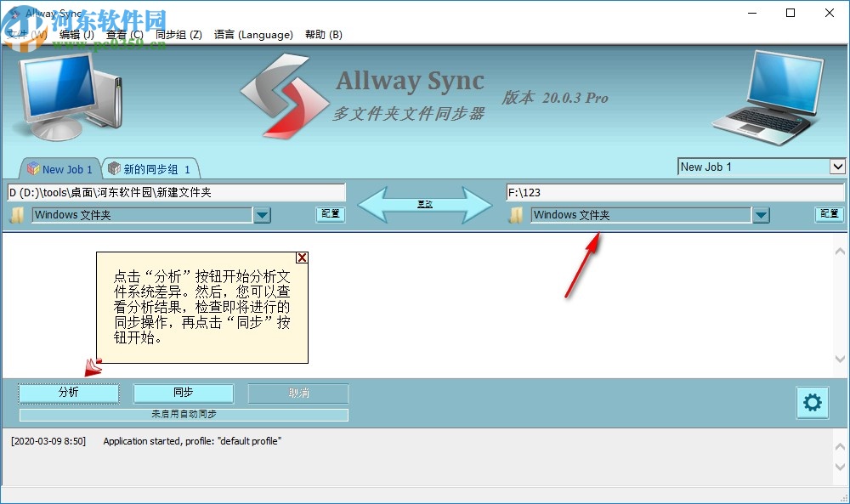Click the 同步 button to start syncing
Image resolution: width=850 pixels, height=504 pixels.
click(183, 393)
